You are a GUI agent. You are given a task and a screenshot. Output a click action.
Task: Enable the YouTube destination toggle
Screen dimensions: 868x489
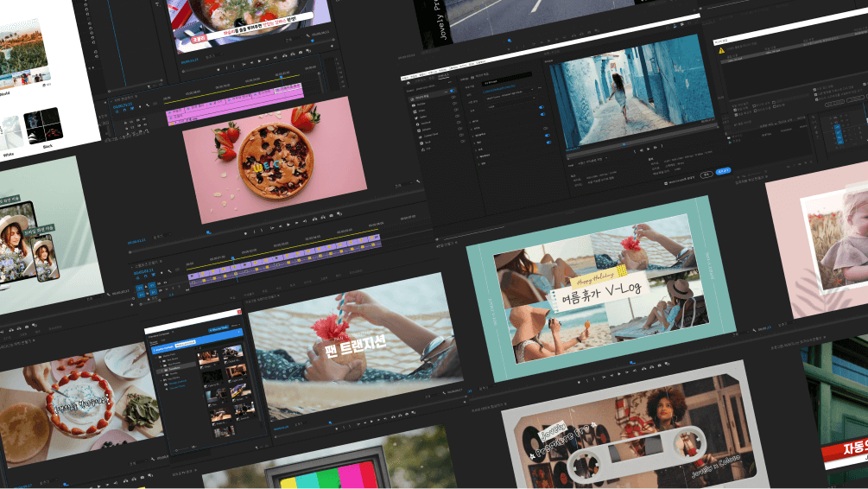[x=454, y=97]
